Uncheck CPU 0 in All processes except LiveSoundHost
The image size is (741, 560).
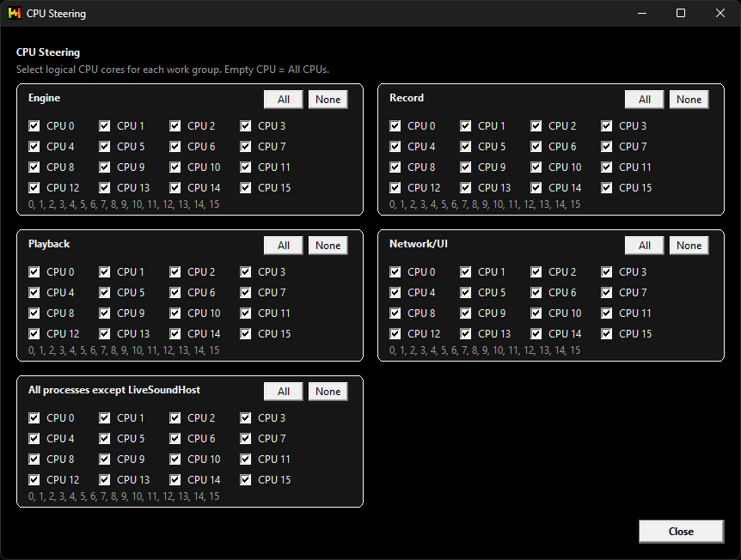(34, 418)
